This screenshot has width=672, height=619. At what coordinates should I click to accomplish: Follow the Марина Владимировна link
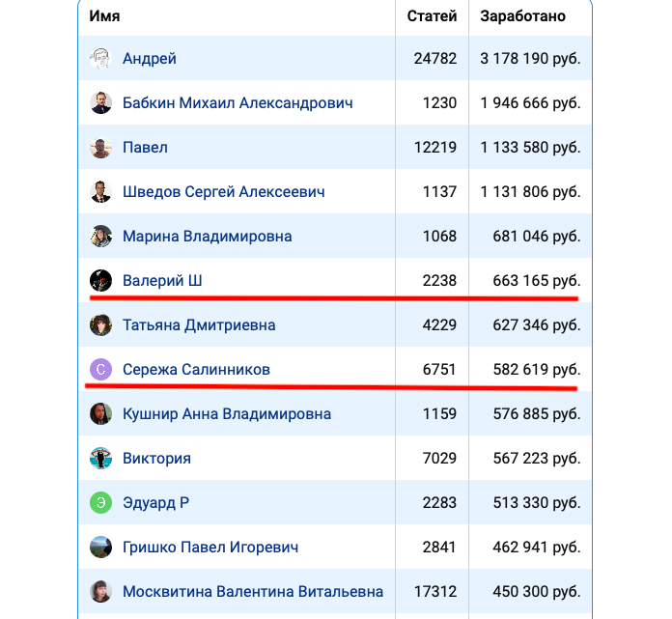point(208,237)
